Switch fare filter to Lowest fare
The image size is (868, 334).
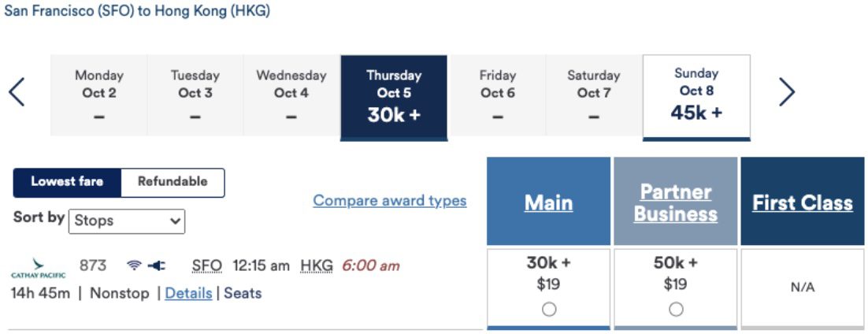coord(67,182)
